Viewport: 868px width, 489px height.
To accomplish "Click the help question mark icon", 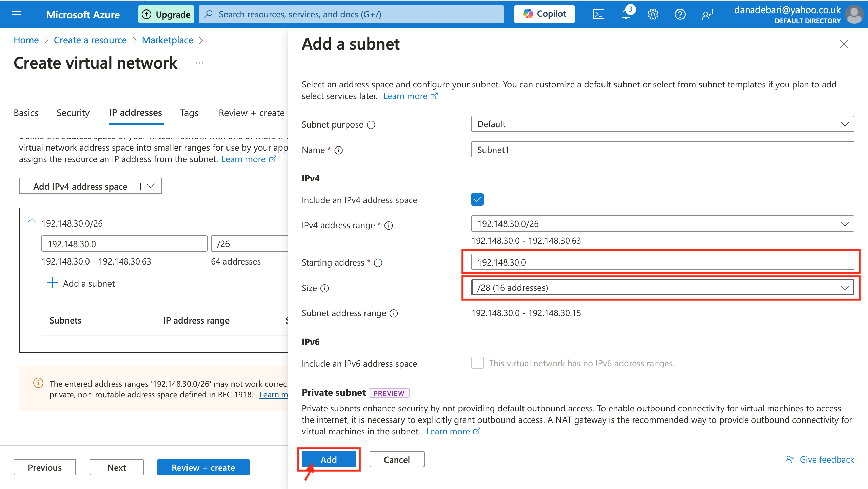I will 680,14.
